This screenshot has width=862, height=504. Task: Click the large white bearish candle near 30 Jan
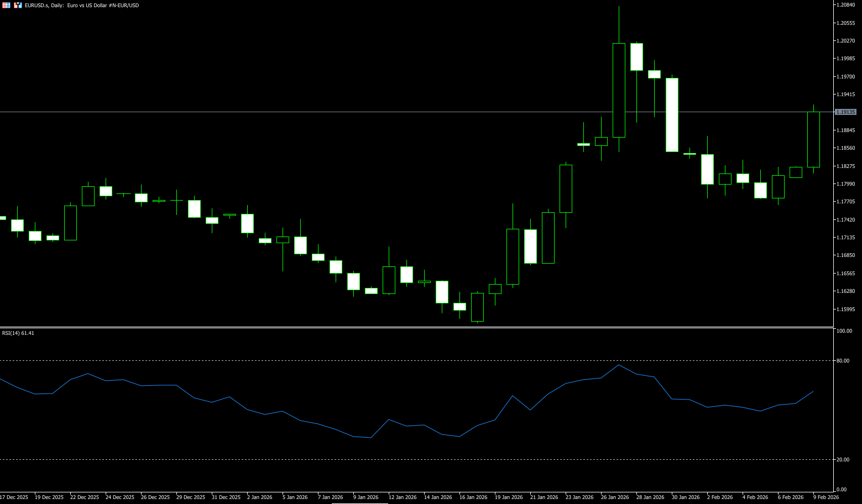(672, 115)
